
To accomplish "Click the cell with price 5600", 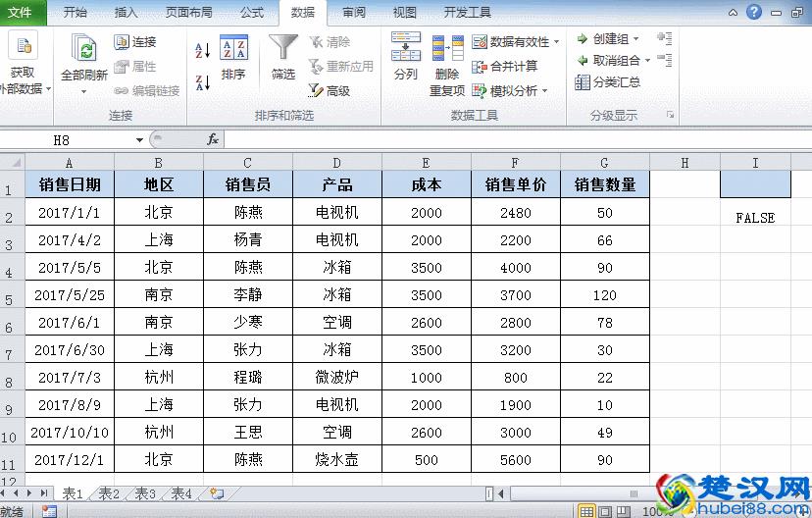I will coord(515,459).
